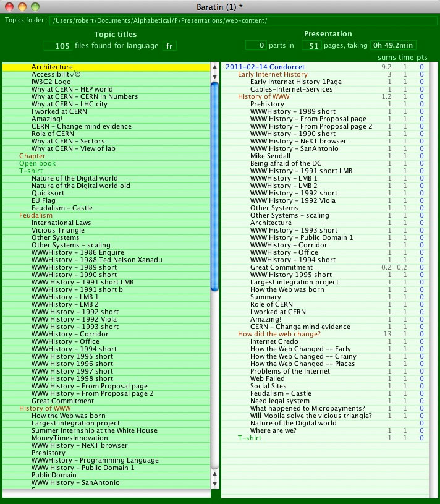
Task: Click the duration field showing 0h 49.2min
Action: (393, 46)
